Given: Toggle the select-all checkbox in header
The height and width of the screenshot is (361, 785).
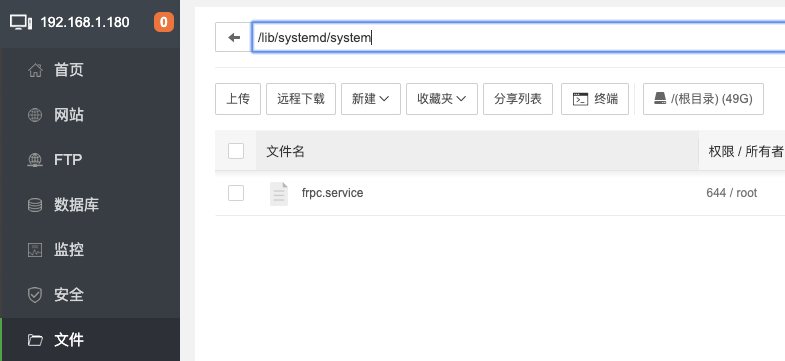Looking at the screenshot, I should [236, 151].
